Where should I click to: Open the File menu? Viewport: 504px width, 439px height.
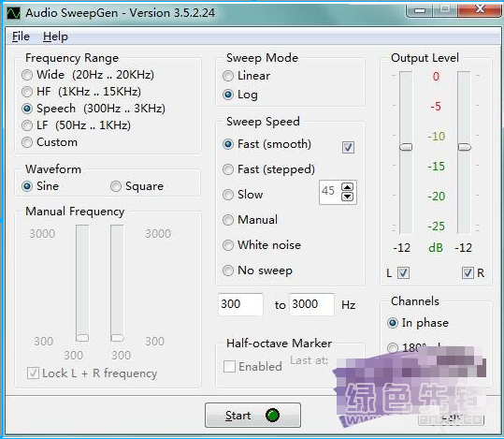point(21,37)
